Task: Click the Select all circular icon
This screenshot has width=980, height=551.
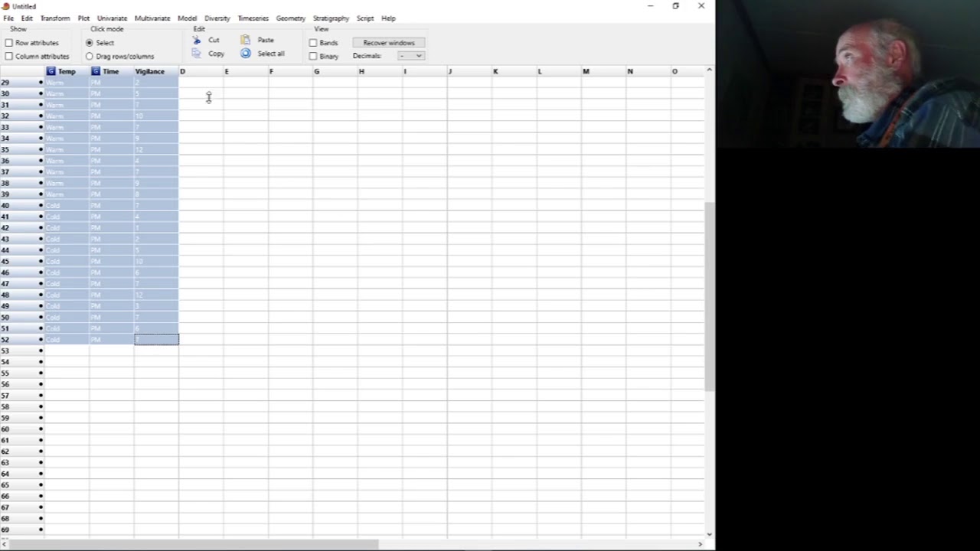Action: 246,54
